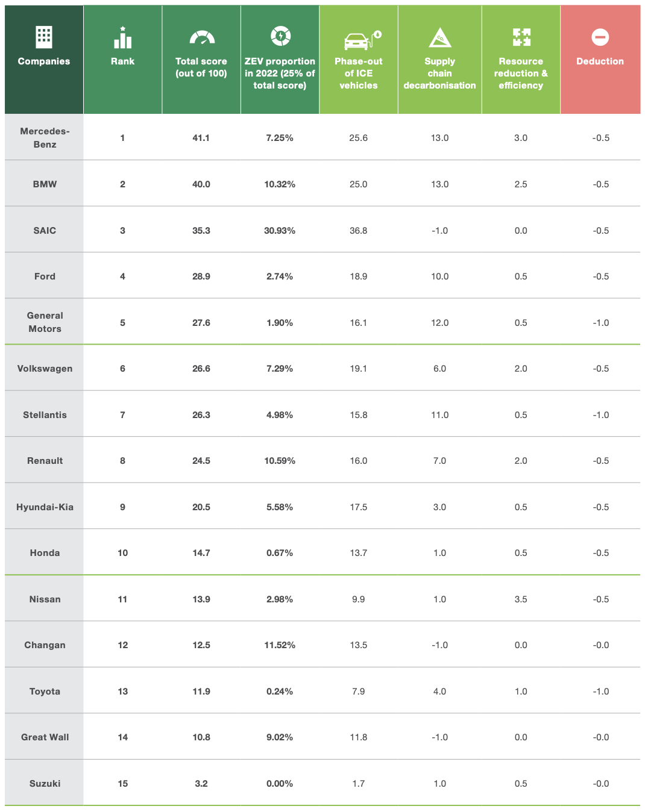Screen dimensions: 645x812
Task: Select the BMW row label
Action: [x=45, y=184]
